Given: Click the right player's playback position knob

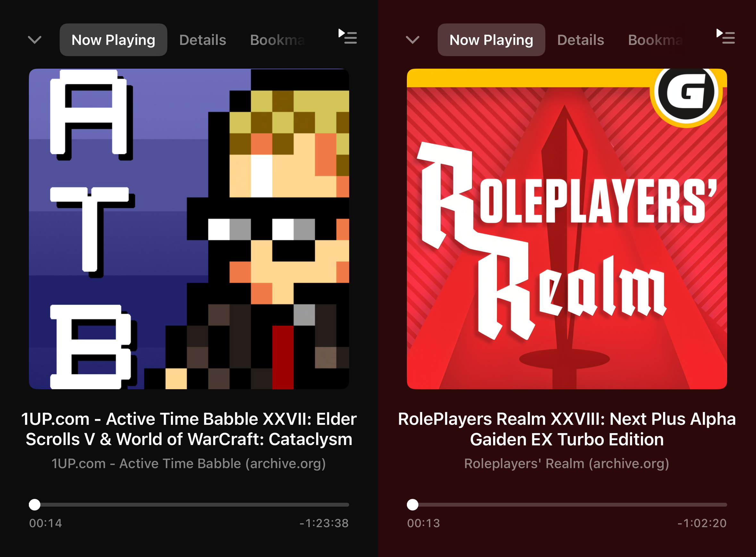Looking at the screenshot, I should (412, 505).
